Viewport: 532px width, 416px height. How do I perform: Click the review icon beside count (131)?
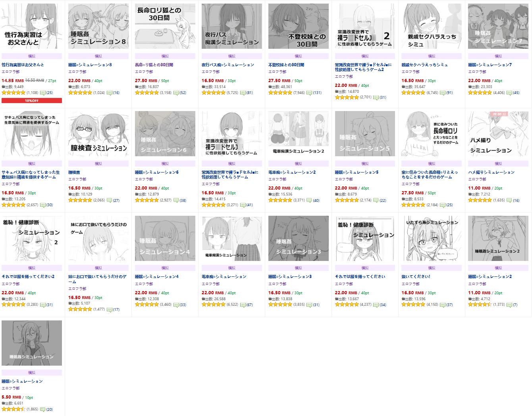(310, 93)
